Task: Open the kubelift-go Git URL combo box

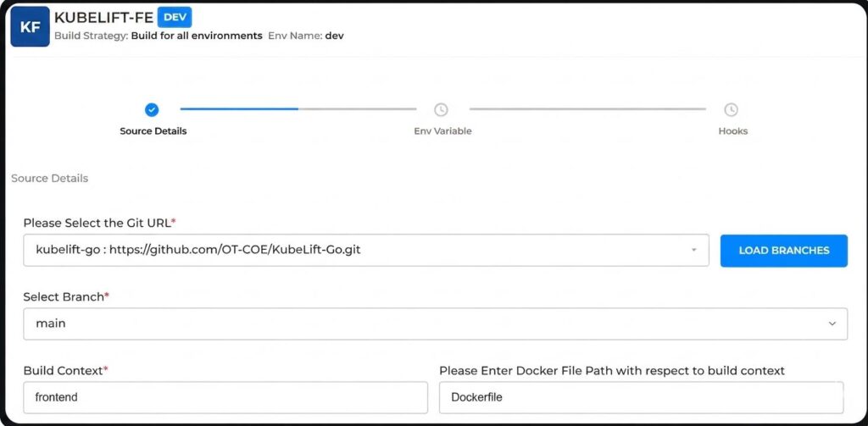Action: [366, 250]
